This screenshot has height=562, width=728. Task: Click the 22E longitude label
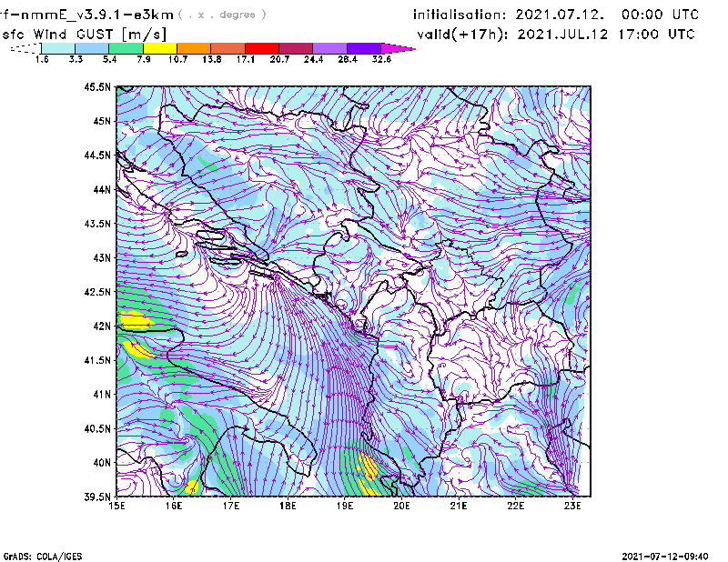pyautogui.click(x=516, y=506)
